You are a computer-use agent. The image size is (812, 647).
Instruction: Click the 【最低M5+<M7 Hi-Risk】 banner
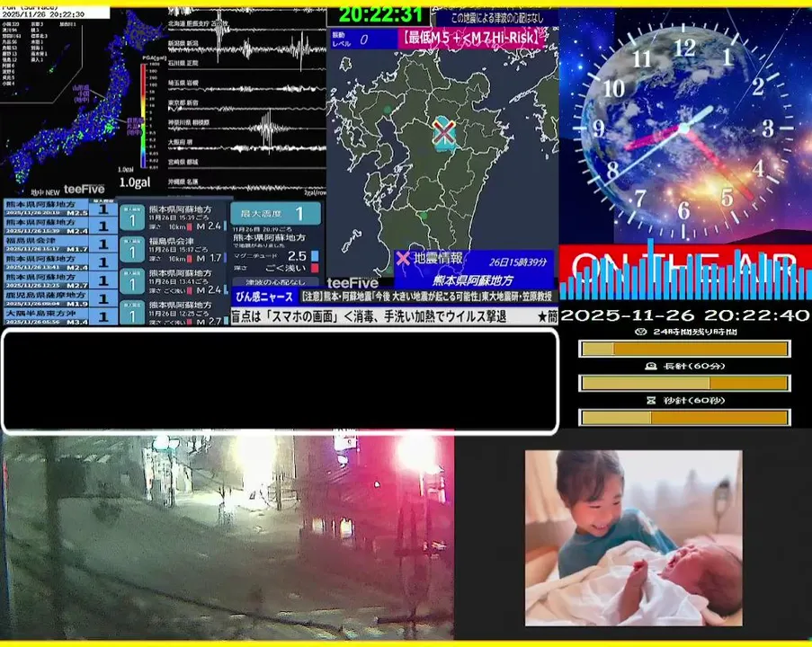tap(472, 38)
